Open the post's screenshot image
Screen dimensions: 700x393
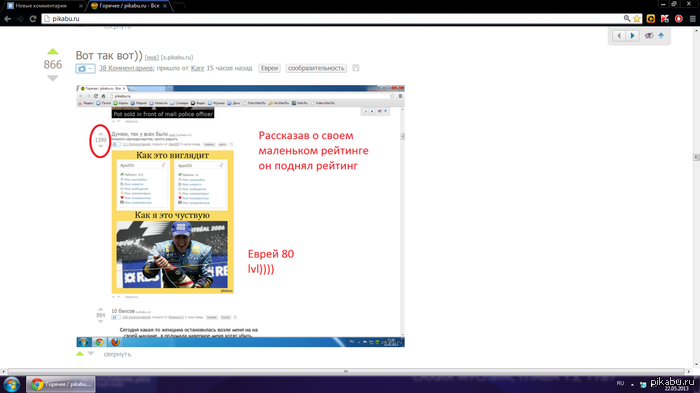point(241,216)
